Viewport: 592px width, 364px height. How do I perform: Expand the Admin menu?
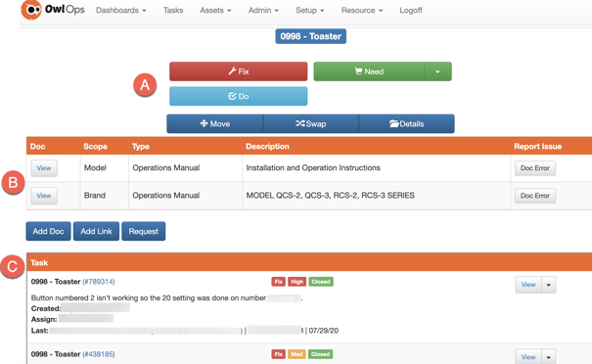point(263,10)
